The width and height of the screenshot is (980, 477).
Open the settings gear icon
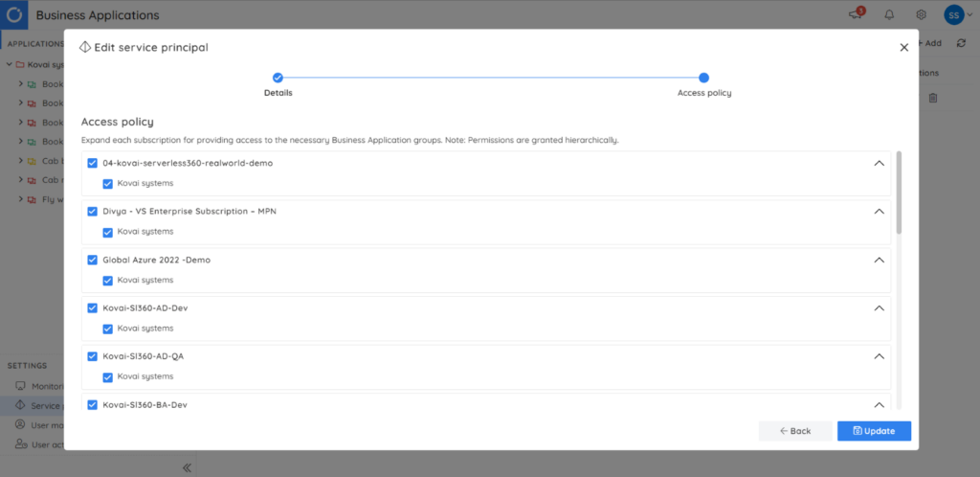point(921,15)
